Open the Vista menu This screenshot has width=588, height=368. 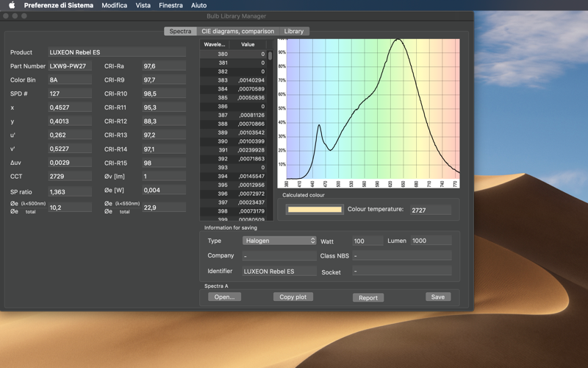[143, 5]
